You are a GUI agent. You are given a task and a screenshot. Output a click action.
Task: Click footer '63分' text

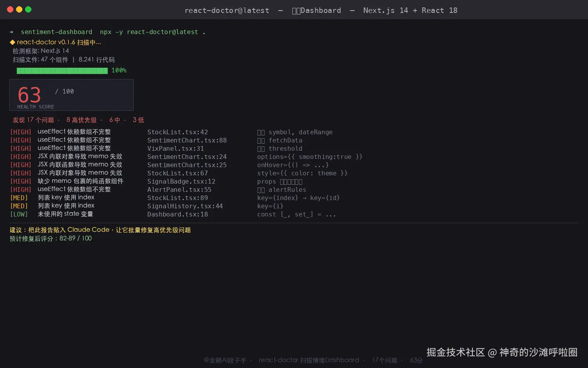point(416,360)
